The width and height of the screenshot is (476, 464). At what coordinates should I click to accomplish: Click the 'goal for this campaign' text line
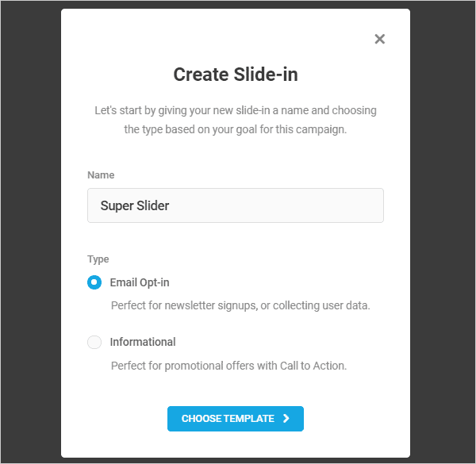point(236,129)
